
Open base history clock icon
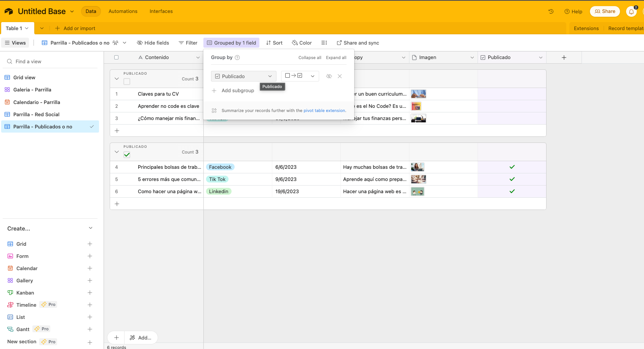click(551, 11)
